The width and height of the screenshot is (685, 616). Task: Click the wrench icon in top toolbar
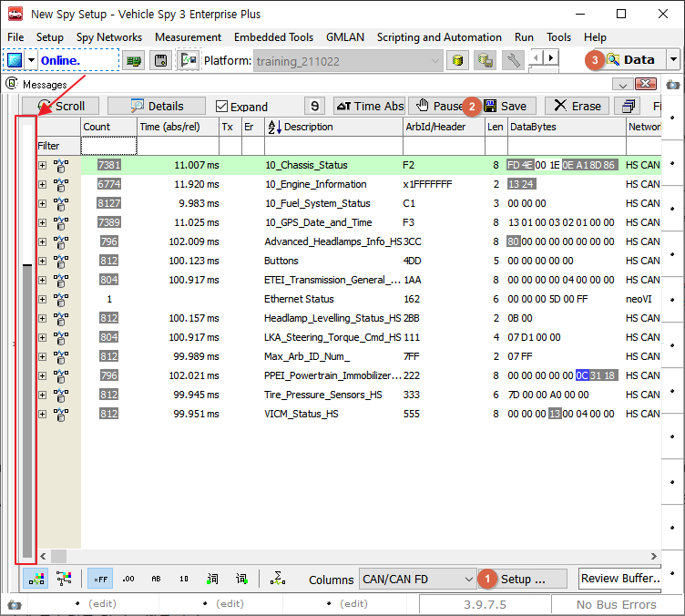pyautogui.click(x=513, y=60)
